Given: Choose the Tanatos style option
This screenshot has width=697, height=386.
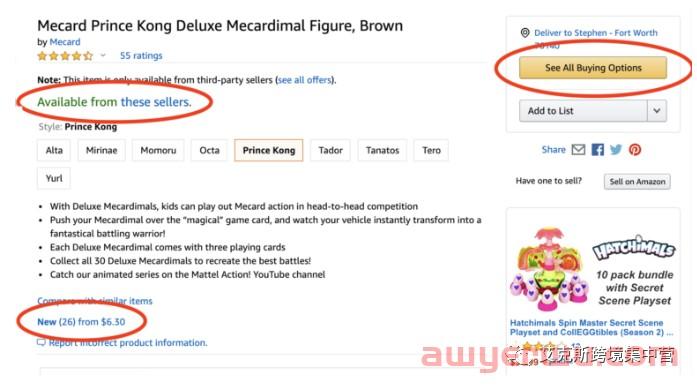Looking at the screenshot, I should click(x=382, y=150).
